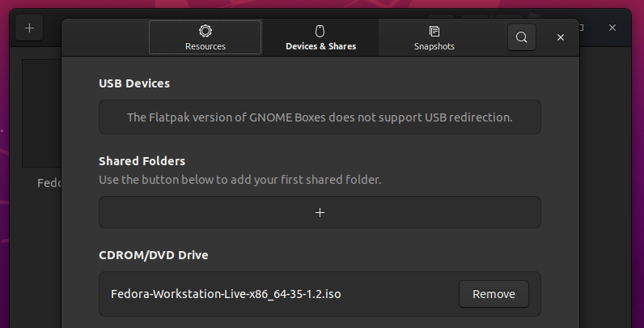Click the Shared Folders heading
The width and height of the screenshot is (644, 328).
142,161
